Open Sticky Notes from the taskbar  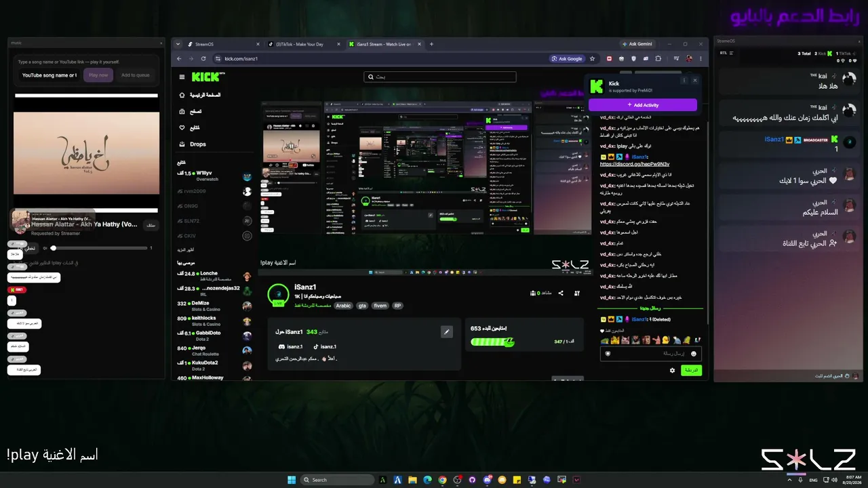point(517,480)
